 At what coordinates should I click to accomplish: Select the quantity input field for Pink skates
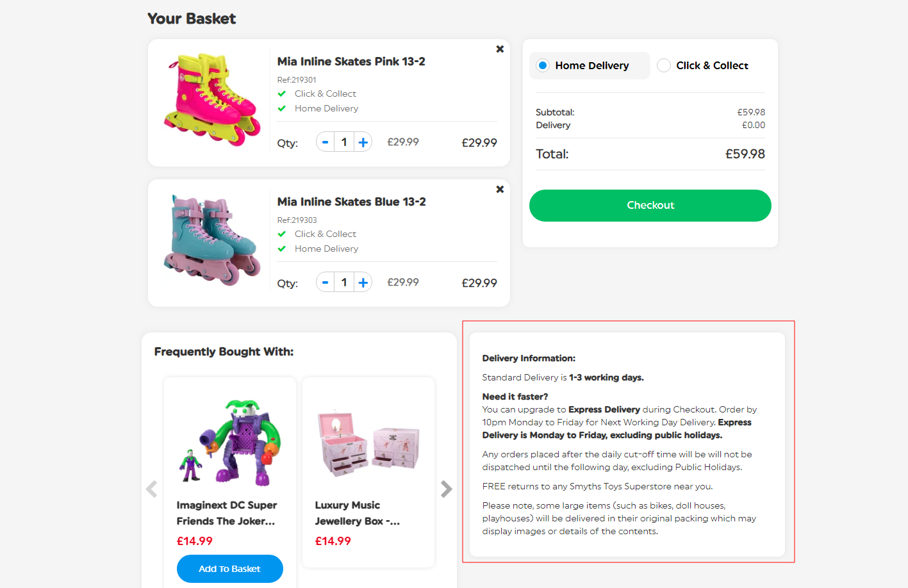pyautogui.click(x=344, y=142)
